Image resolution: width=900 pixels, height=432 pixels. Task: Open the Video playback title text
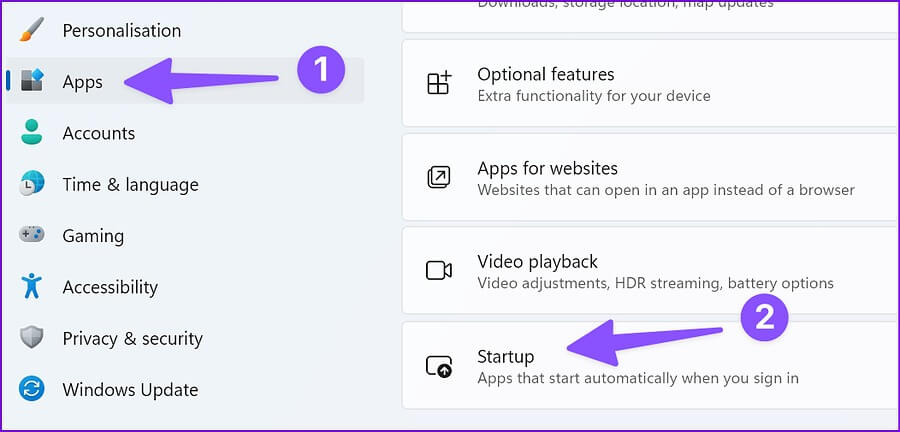click(x=538, y=262)
